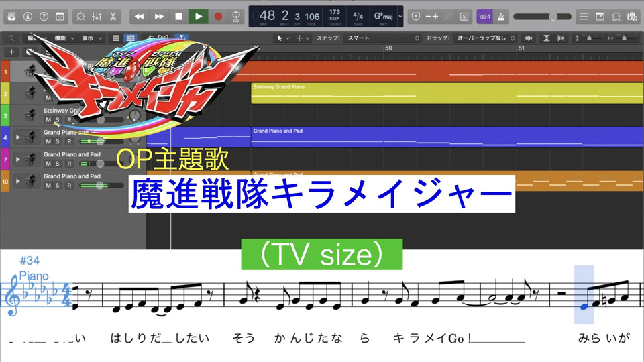
Task: Solo track 7 Grand Piano and Pad
Action: tap(58, 164)
